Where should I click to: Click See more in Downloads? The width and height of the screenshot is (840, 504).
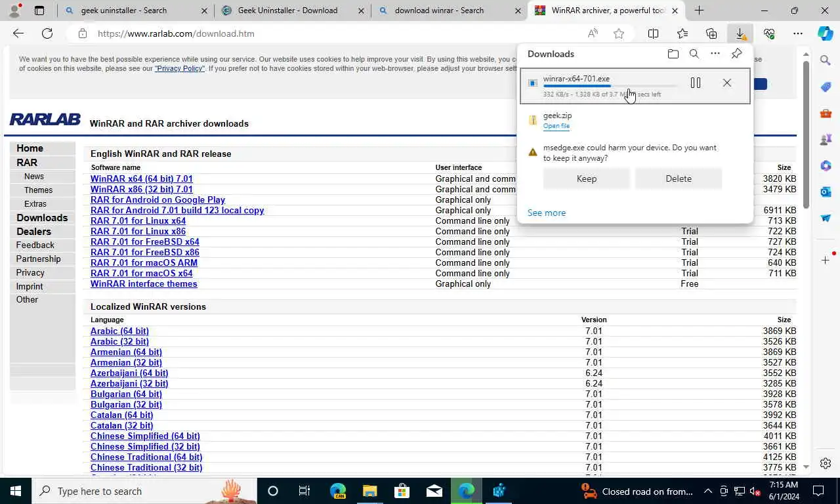(547, 213)
